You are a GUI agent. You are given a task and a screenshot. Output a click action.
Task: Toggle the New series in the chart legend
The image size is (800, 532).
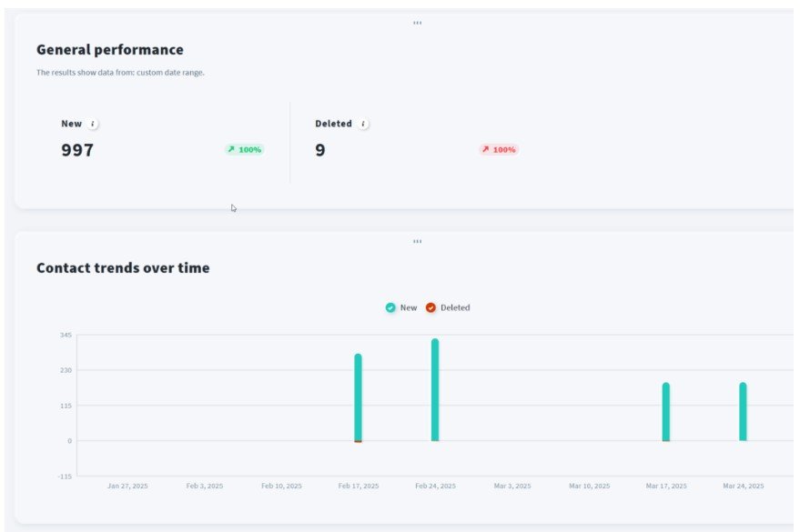point(408,307)
